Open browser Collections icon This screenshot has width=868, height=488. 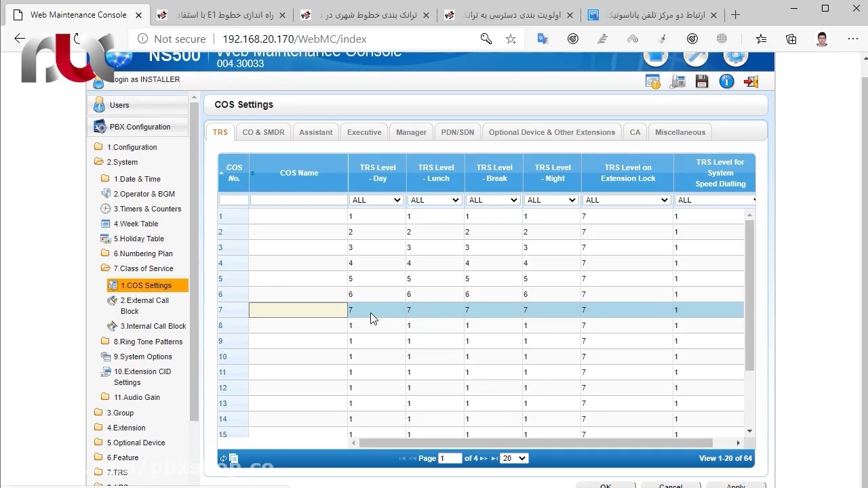click(791, 39)
